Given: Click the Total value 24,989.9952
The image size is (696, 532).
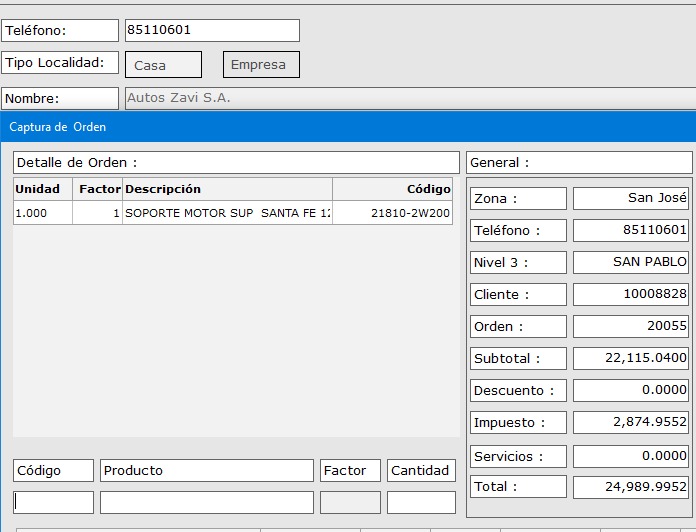Looking at the screenshot, I should [x=630, y=487].
